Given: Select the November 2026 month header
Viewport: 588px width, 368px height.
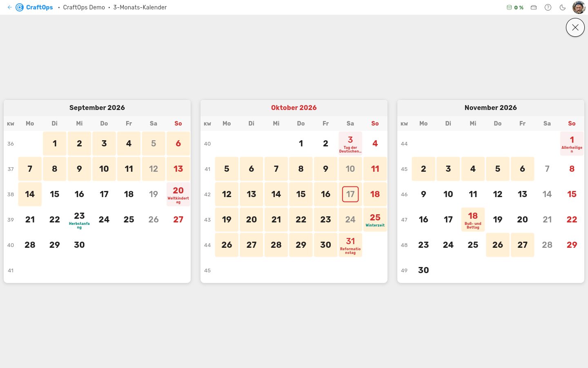Looking at the screenshot, I should click(491, 108).
